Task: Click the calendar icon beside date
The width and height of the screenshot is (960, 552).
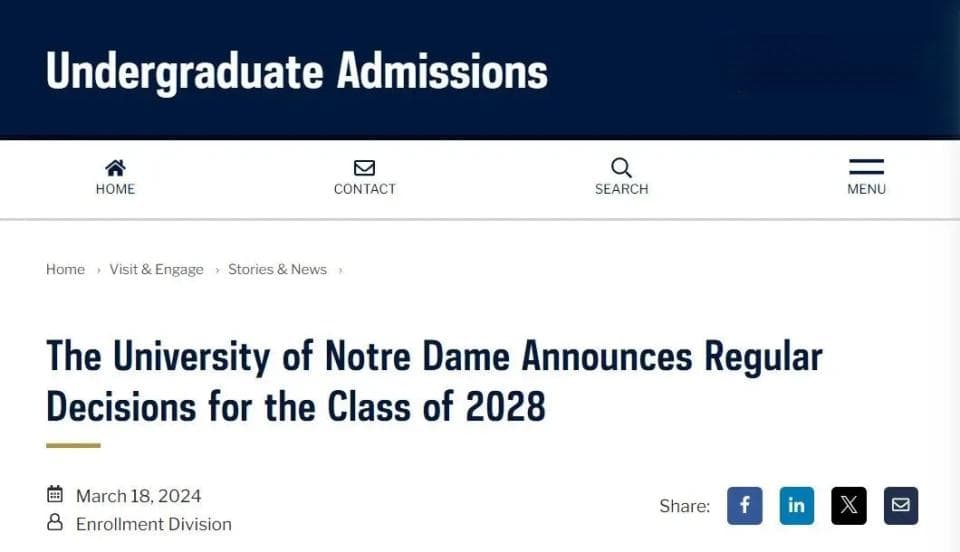Action: tap(55, 494)
